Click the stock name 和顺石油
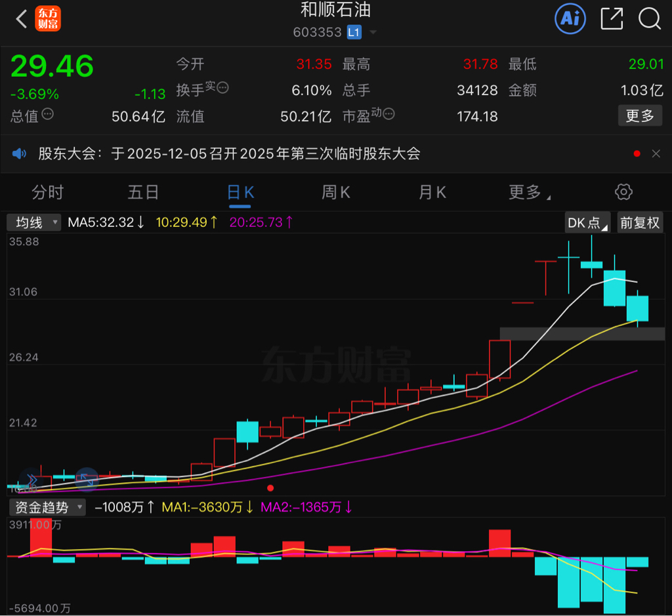 (335, 9)
